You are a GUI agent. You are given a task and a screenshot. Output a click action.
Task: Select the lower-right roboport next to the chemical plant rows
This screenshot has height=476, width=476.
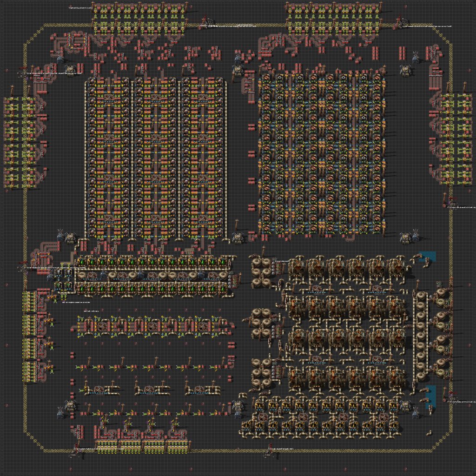point(405,405)
